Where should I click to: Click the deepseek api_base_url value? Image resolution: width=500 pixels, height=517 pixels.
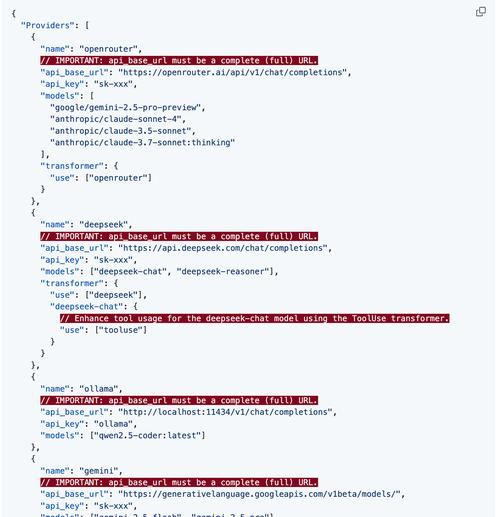223,248
